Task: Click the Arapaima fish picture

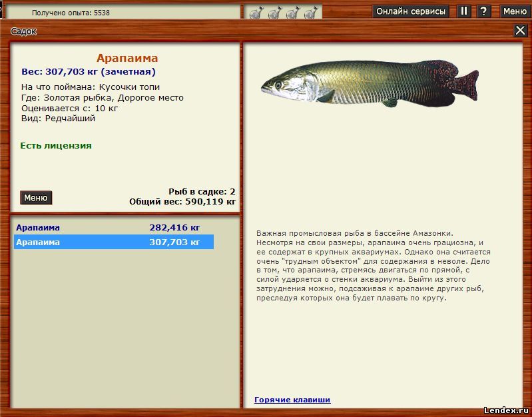Action: pyautogui.click(x=370, y=83)
